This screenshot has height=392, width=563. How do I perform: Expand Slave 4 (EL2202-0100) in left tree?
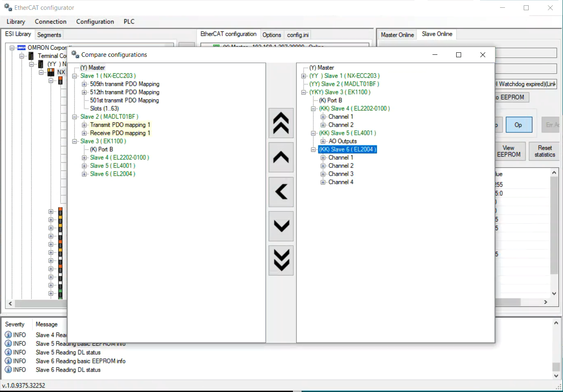[x=84, y=158]
